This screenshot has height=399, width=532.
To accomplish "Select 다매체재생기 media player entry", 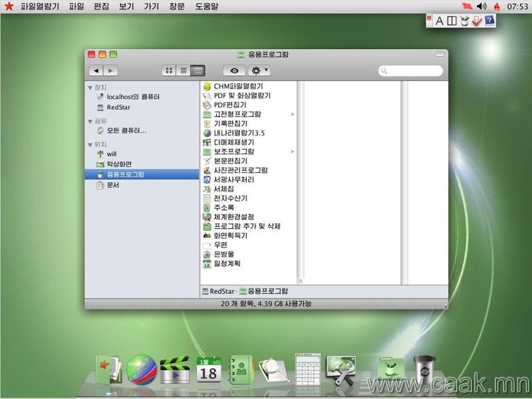I will click(228, 142).
